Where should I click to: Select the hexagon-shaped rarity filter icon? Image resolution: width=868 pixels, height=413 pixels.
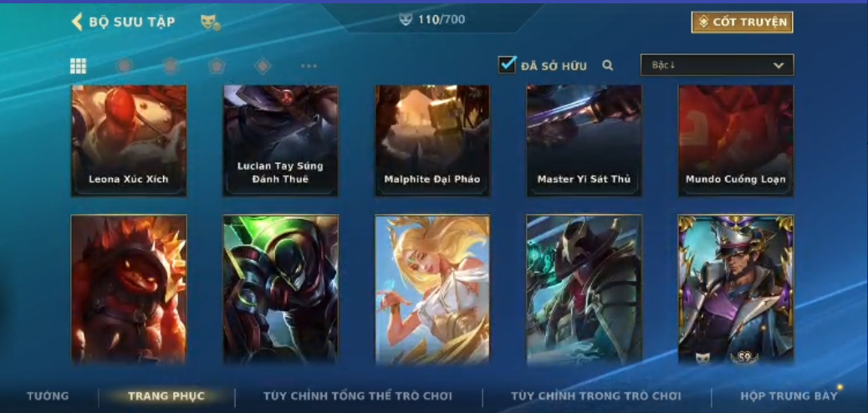pos(171,66)
